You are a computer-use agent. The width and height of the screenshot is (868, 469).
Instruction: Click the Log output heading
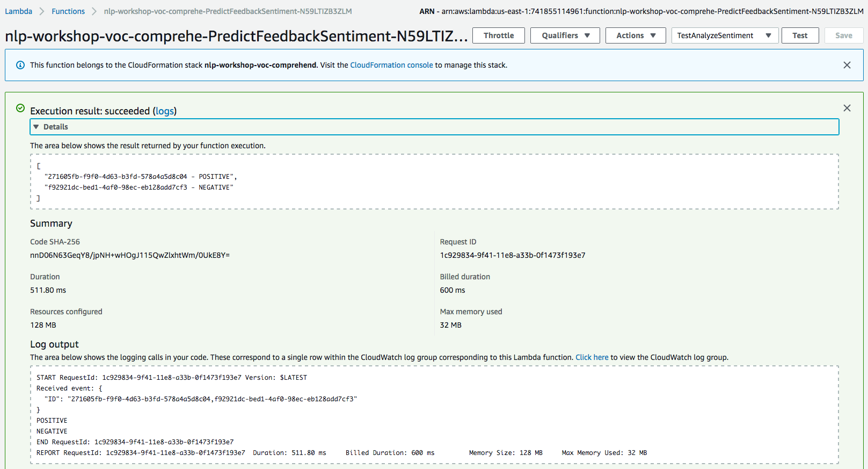tap(54, 344)
